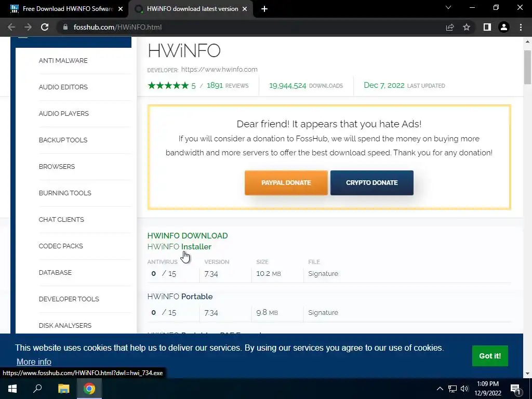Open the taskbar clock and date
This screenshot has width=532, height=399.
488,389
